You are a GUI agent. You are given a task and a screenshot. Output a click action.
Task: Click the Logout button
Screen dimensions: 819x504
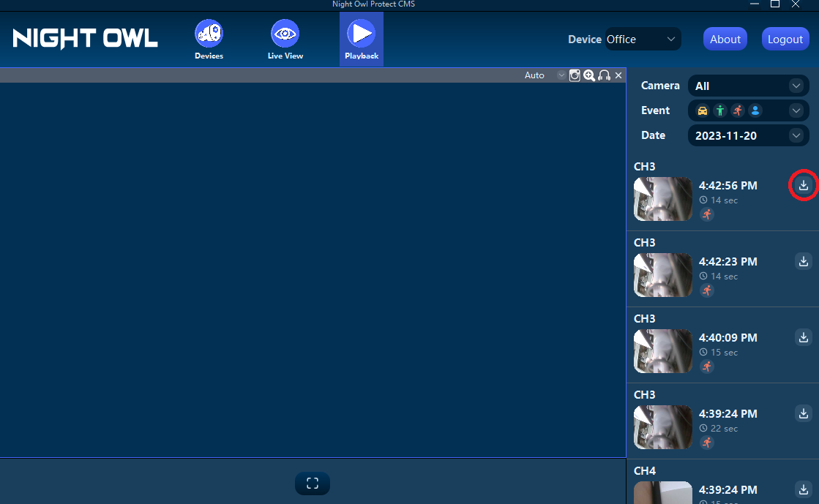(785, 39)
